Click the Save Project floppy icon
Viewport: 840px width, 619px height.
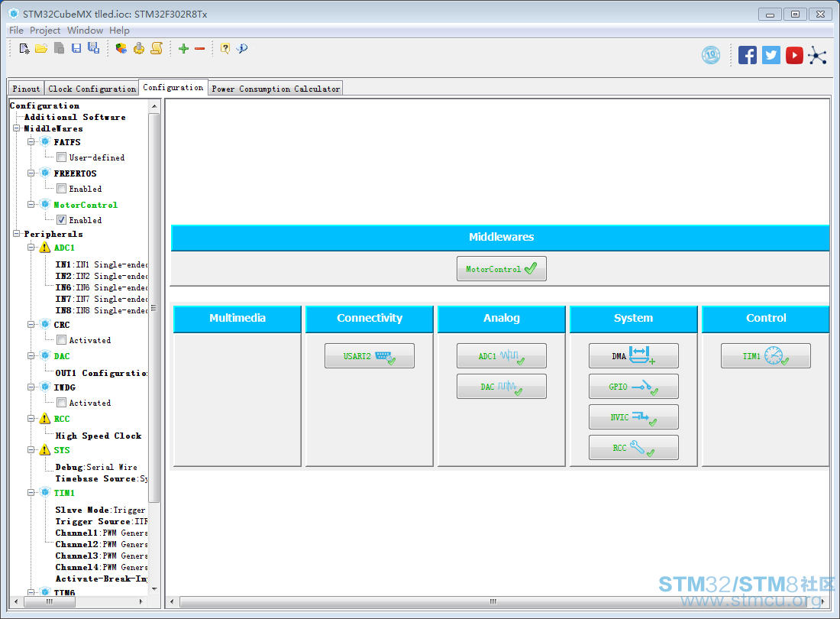(x=76, y=49)
